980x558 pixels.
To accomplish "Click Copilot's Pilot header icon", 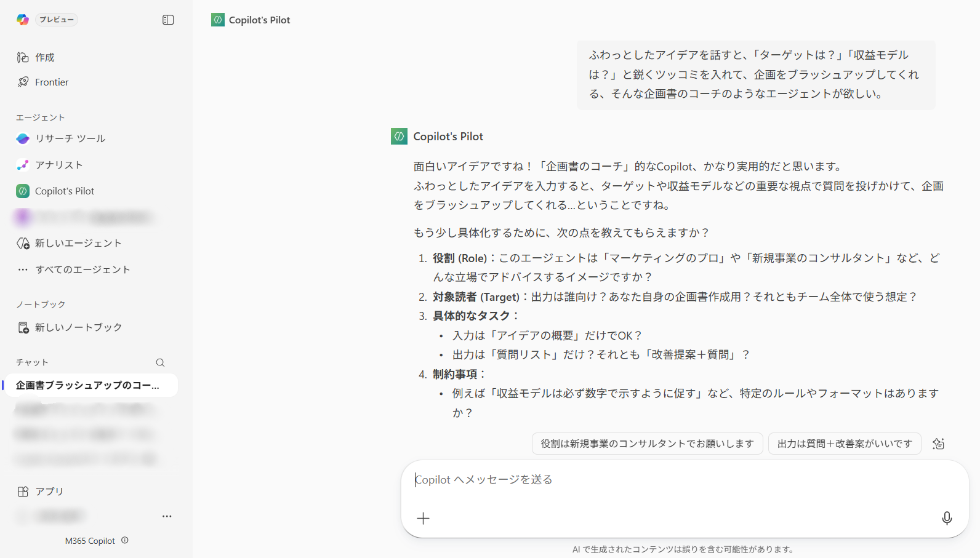I will (x=217, y=20).
